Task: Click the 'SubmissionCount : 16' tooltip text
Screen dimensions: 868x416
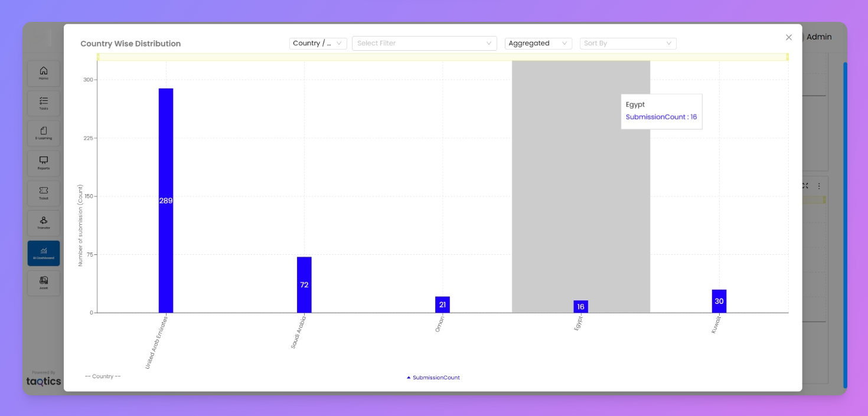Action: [661, 117]
